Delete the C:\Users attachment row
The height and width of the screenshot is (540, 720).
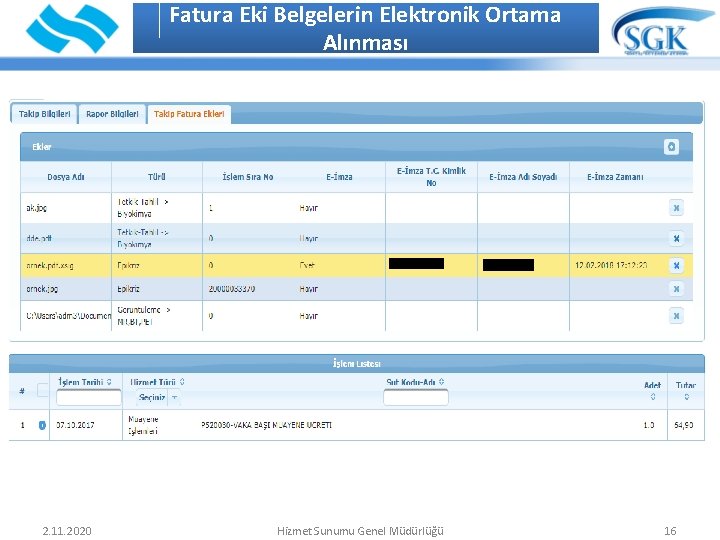[x=676, y=316]
